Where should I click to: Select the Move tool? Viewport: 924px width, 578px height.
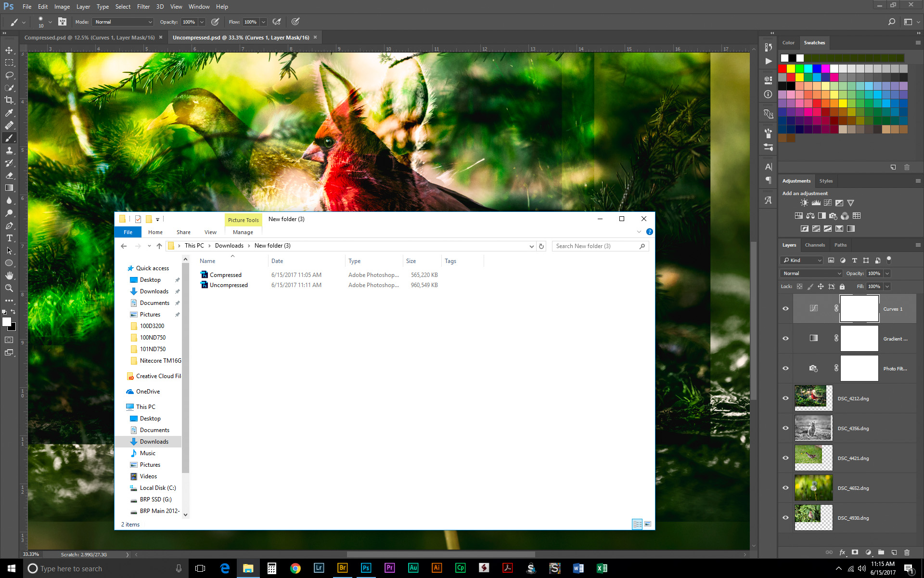coord(9,50)
